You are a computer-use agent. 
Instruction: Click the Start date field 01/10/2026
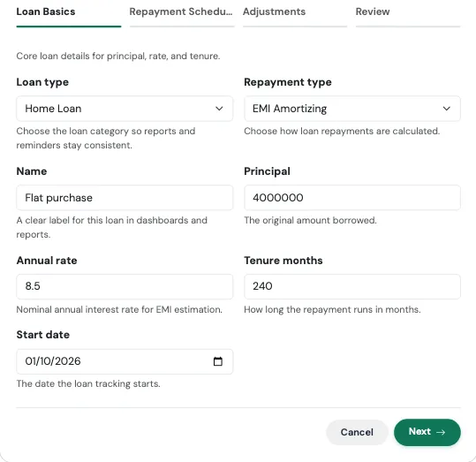[x=125, y=361]
